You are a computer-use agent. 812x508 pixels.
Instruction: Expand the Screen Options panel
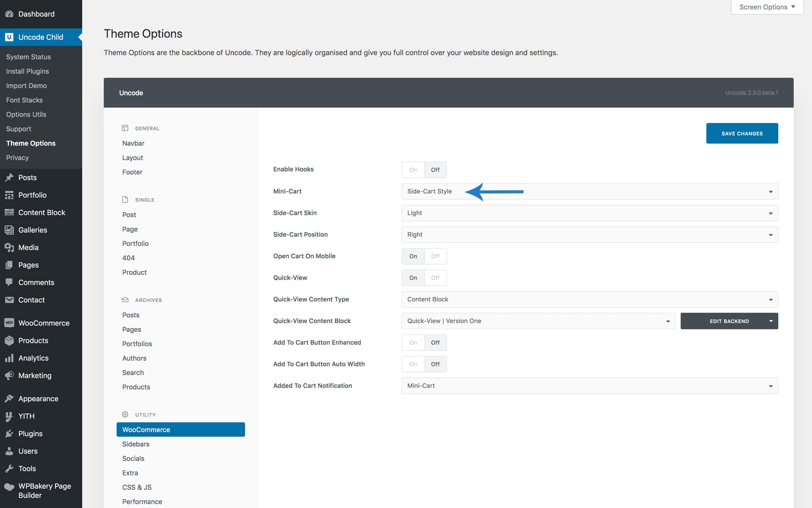767,7
